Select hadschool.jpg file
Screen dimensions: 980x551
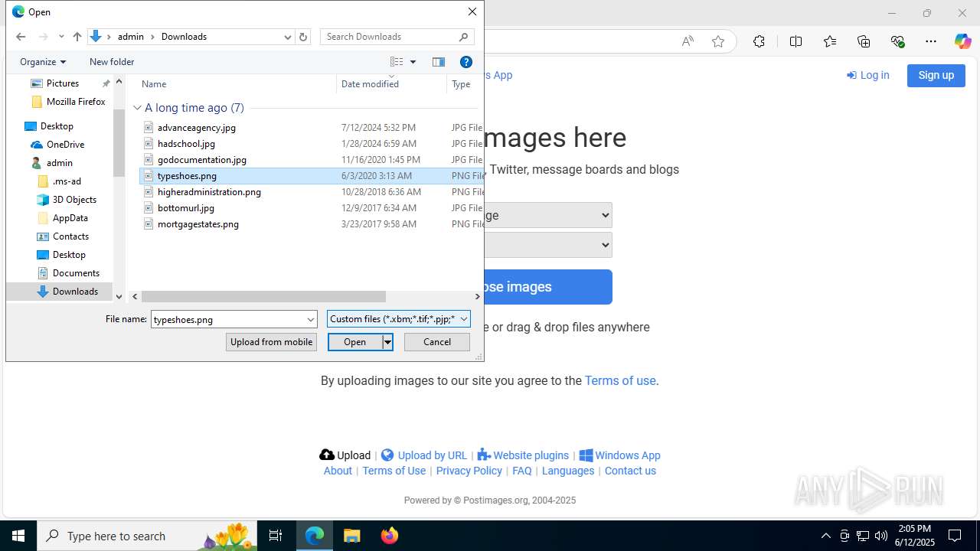pos(186,144)
